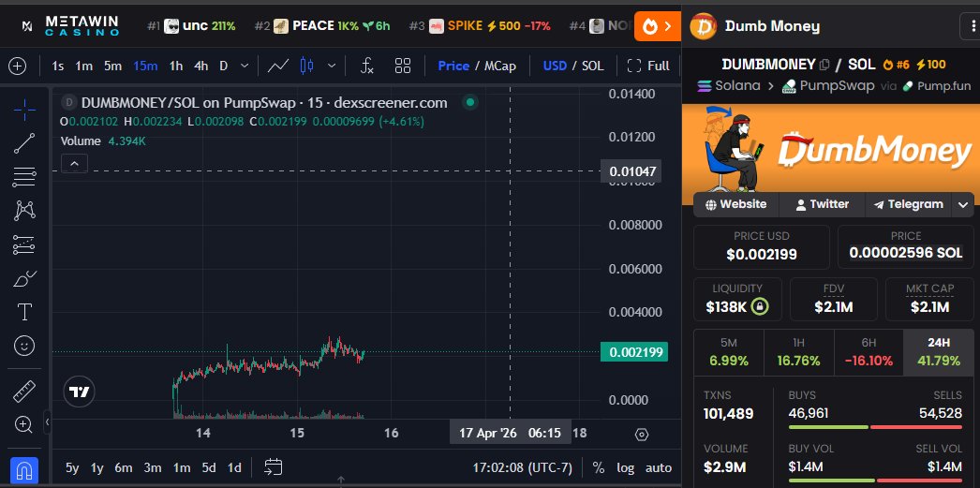Copy the DUMBMONEY token symbol
Screen dimensions: 980x488
click(824, 65)
